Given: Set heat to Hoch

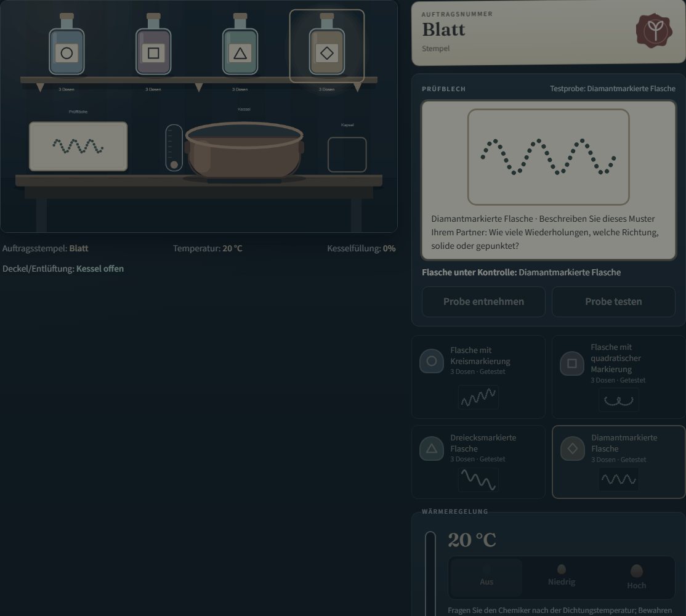Looking at the screenshot, I should coord(636,578).
